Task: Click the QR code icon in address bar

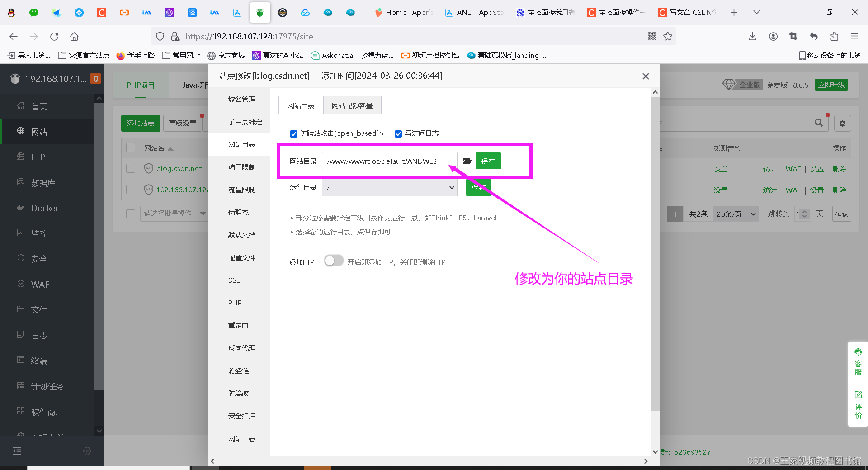Action: (x=651, y=37)
